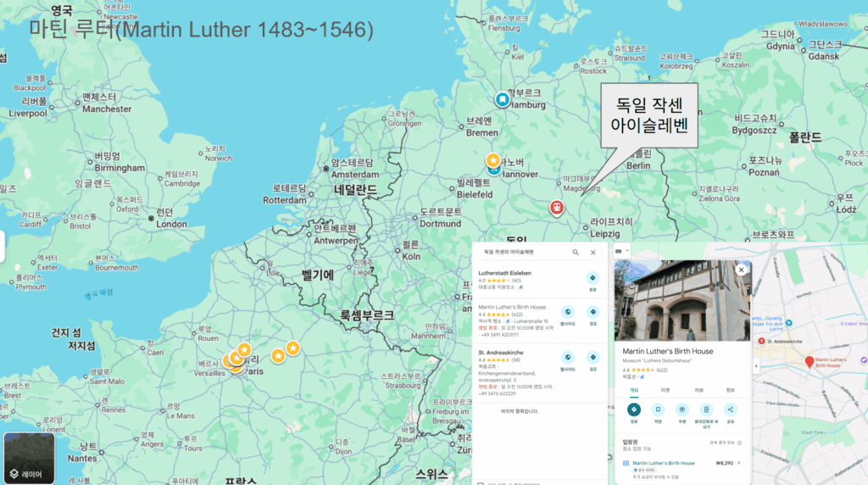Open the 레이어 layers thumbnail
Image resolution: width=868 pixels, height=485 pixels.
(29, 458)
